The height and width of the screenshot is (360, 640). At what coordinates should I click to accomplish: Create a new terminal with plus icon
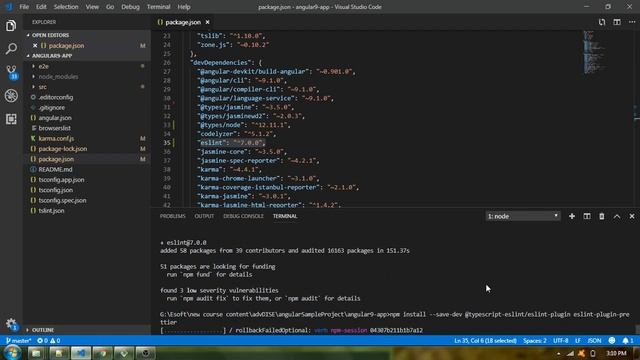coord(572,216)
